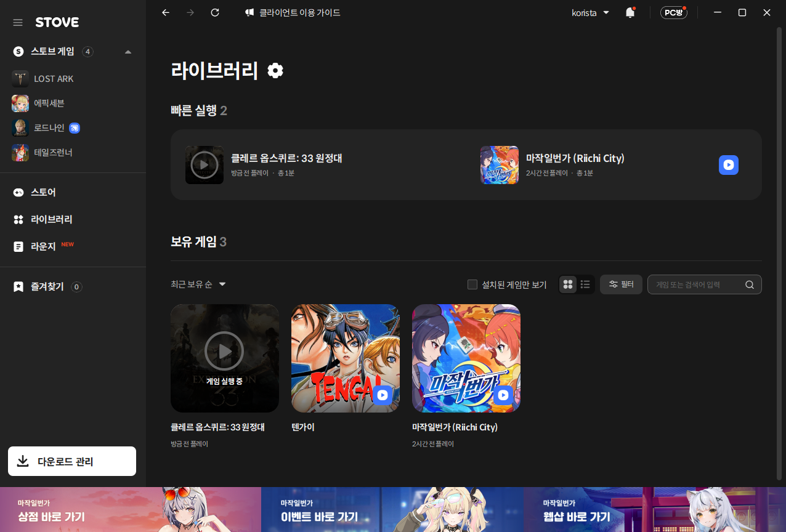Click the 빠른 실행 heading
This screenshot has width=786, height=532.
193,110
